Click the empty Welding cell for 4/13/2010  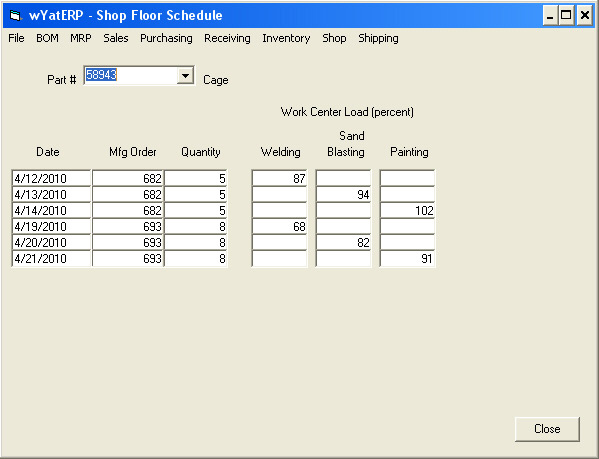point(280,194)
